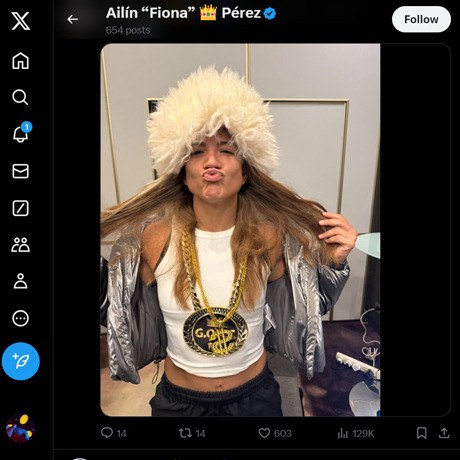Open account switcher avatar at bottom
This screenshot has width=460, height=460.
pyautogui.click(x=21, y=428)
